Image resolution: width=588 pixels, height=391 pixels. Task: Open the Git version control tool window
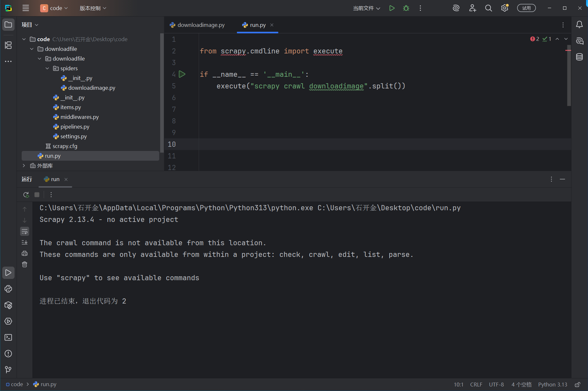(8, 370)
